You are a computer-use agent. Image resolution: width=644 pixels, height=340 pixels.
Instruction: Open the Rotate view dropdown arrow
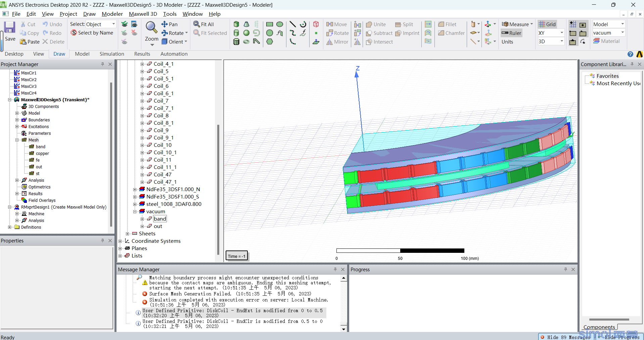point(186,33)
